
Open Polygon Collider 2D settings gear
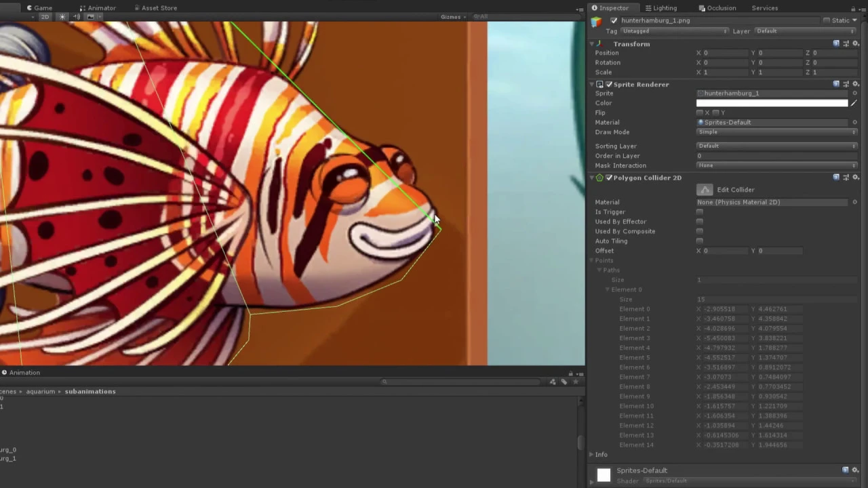tap(855, 177)
